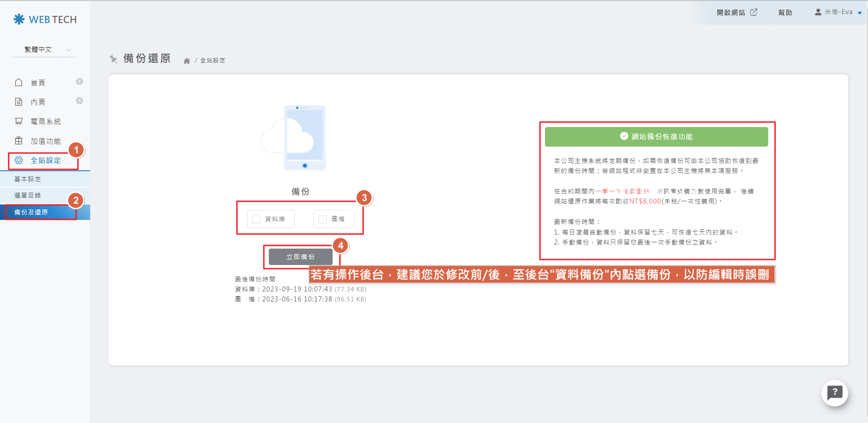Tick the 資料庫 backup checkbox
The height and width of the screenshot is (423, 868).
pos(256,219)
